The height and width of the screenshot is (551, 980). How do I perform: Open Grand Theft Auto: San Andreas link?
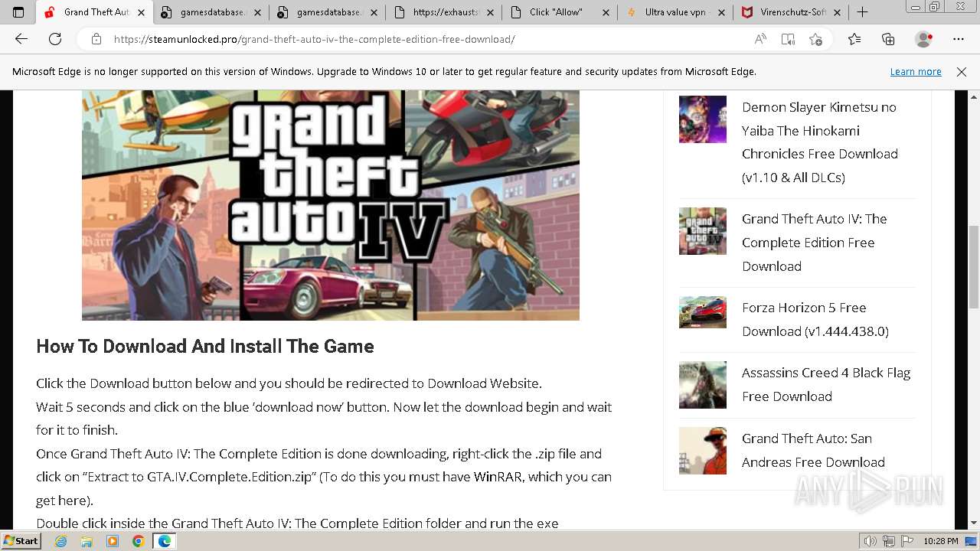(813, 450)
